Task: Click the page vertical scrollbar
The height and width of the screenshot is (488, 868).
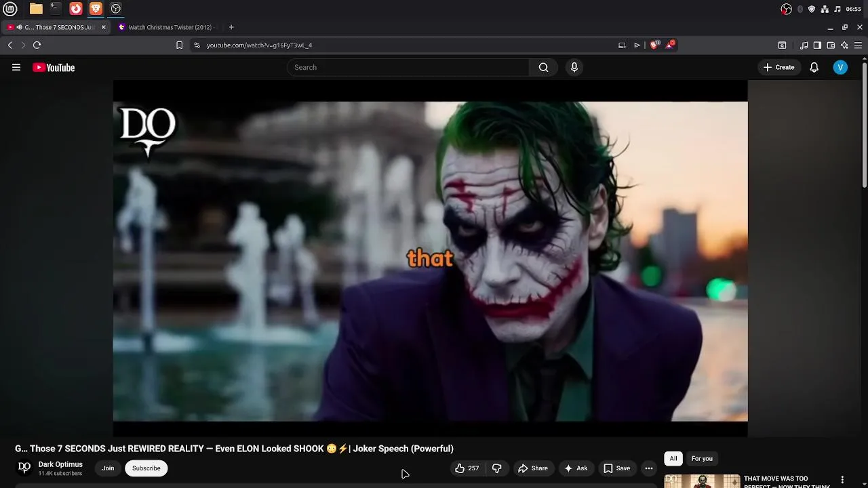Action: coord(864,125)
